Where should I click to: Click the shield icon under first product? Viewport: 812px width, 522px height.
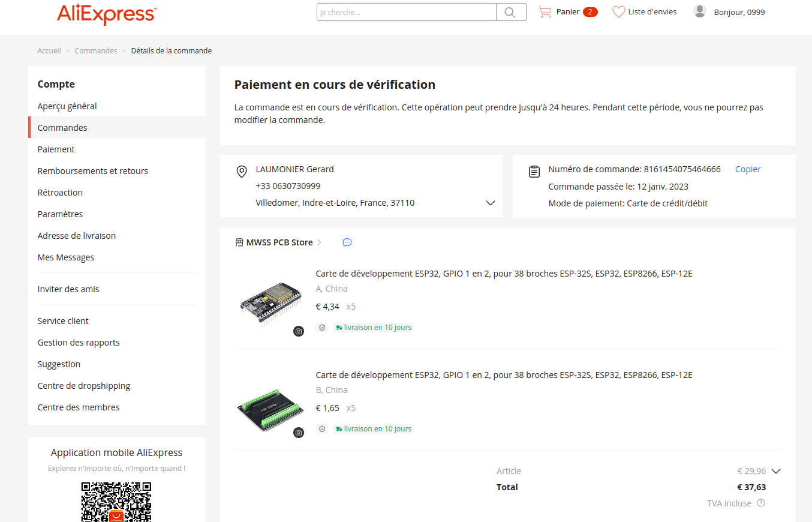coord(322,328)
